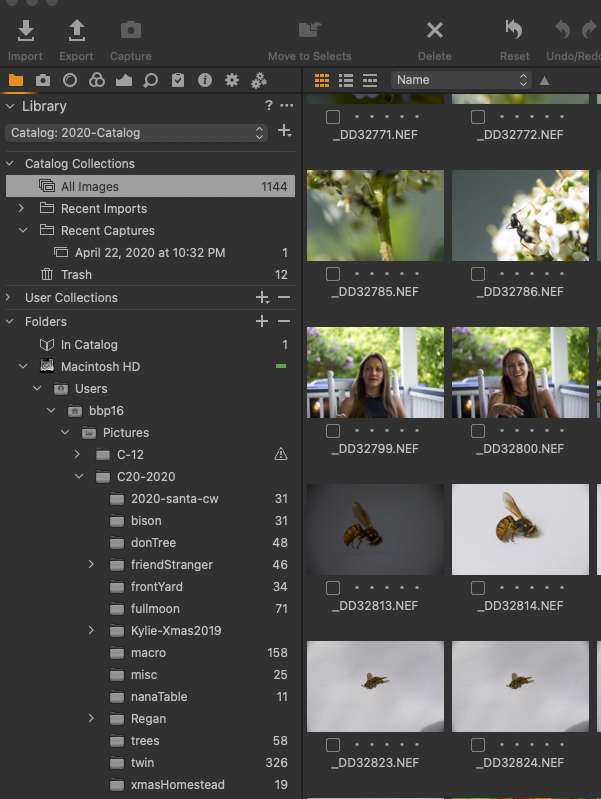The width and height of the screenshot is (601, 799).
Task: Add new user collection with plus icon
Action: click(x=262, y=298)
